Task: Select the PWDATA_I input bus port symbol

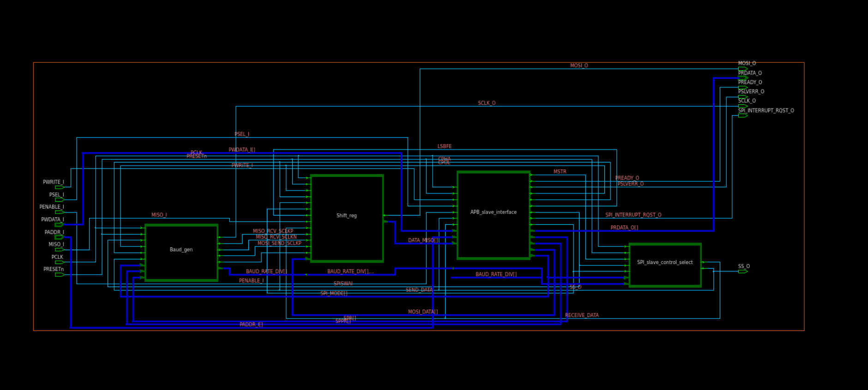Action: [x=60, y=225]
